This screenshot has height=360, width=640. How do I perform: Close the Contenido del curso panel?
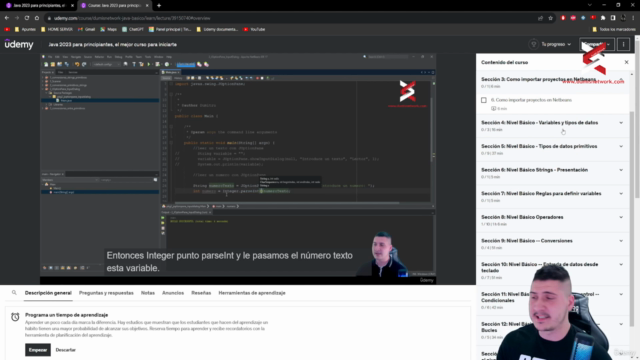627,62
